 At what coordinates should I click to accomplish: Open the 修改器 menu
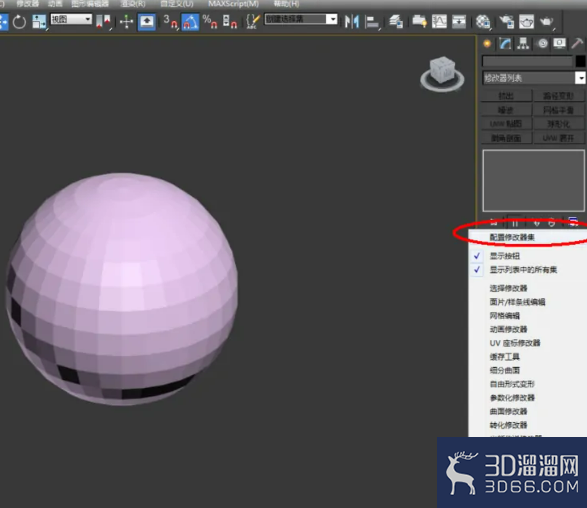(28, 4)
